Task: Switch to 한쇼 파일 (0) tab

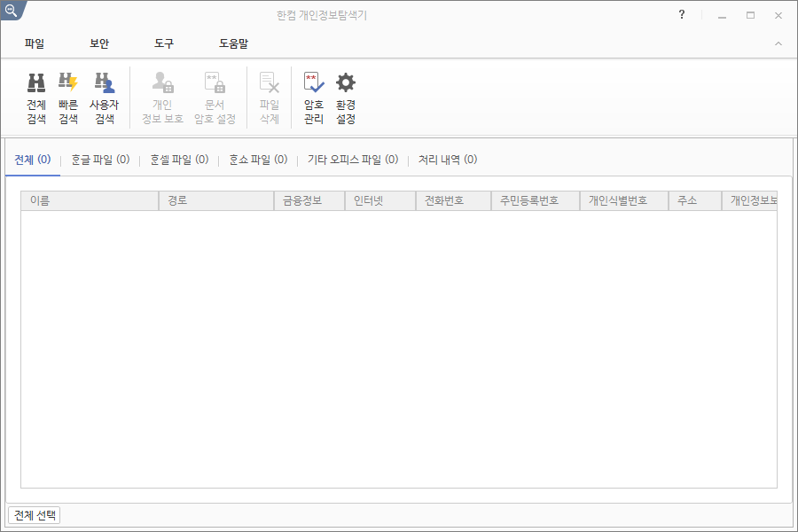Action: click(258, 160)
